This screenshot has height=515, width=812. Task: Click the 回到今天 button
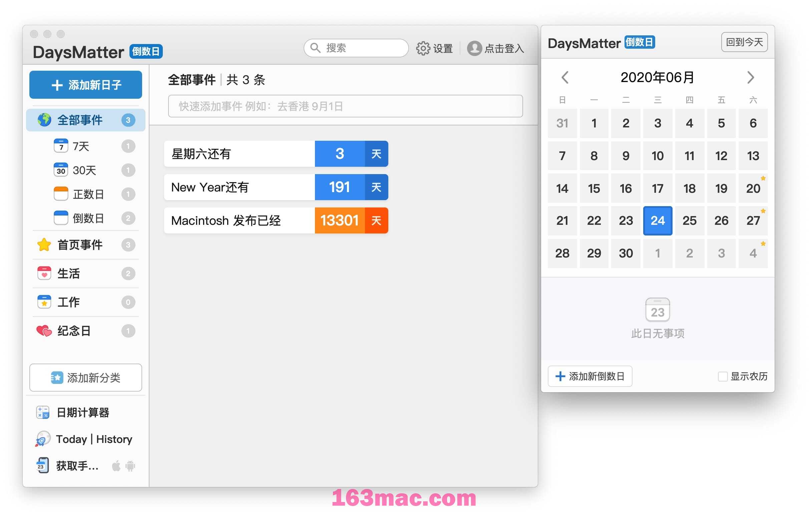coord(744,42)
